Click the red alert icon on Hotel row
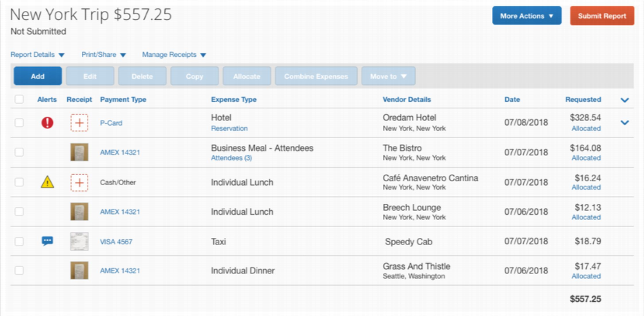 tap(47, 123)
